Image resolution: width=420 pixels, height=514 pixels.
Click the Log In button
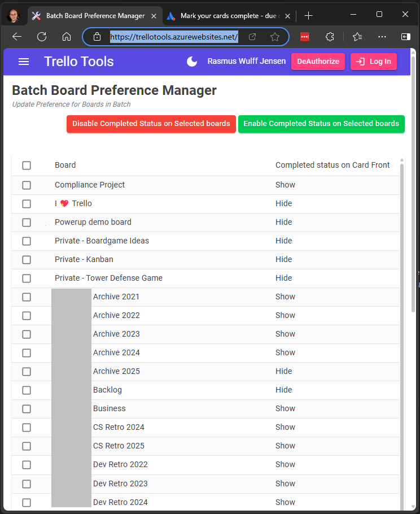pyautogui.click(x=374, y=62)
